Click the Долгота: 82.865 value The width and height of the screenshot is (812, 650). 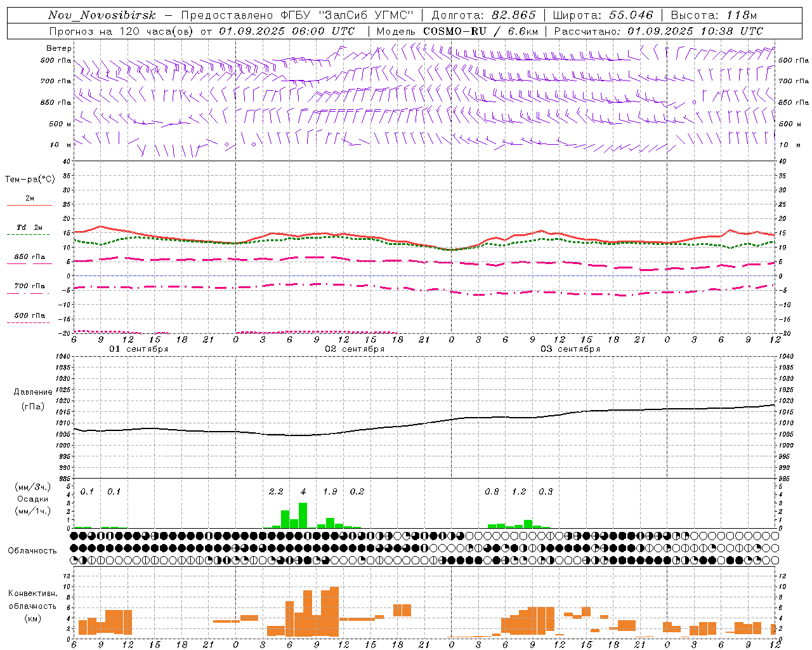point(483,15)
